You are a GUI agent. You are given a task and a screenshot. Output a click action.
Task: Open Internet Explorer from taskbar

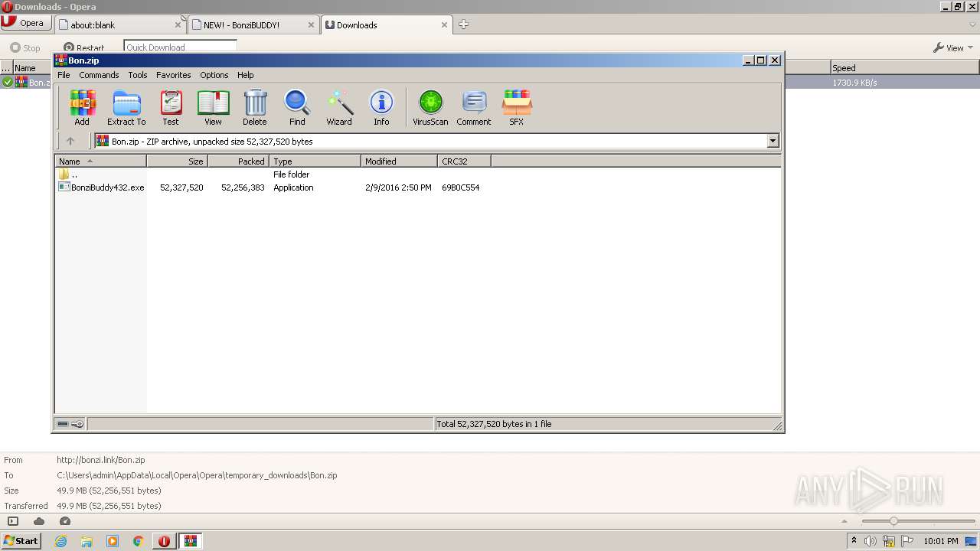point(60,541)
